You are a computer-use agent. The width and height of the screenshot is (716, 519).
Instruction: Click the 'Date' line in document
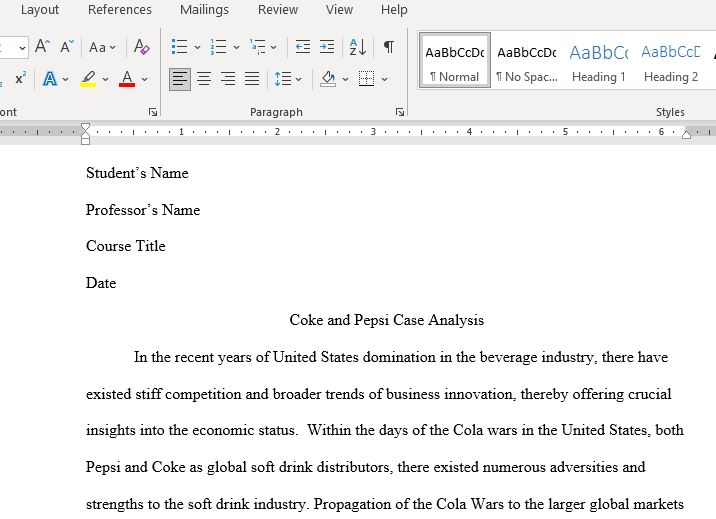pyautogui.click(x=101, y=283)
